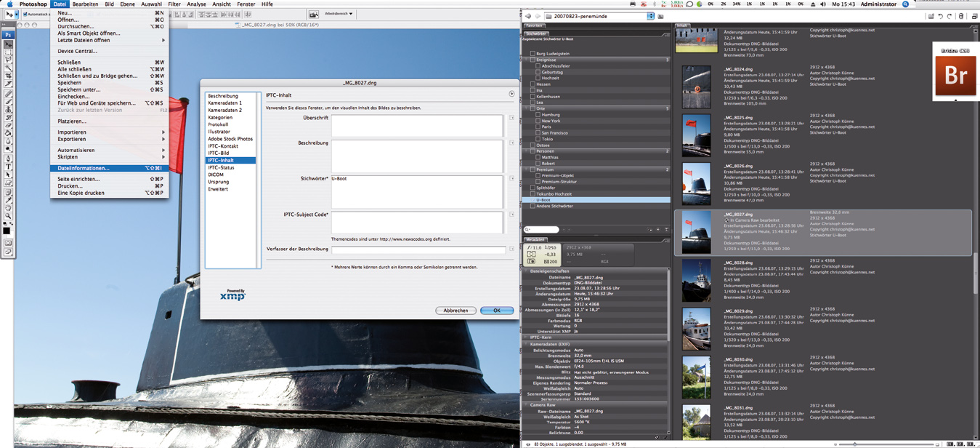Select IPTC-Kontakt in the dialog list
980x448 pixels.
[x=223, y=146]
